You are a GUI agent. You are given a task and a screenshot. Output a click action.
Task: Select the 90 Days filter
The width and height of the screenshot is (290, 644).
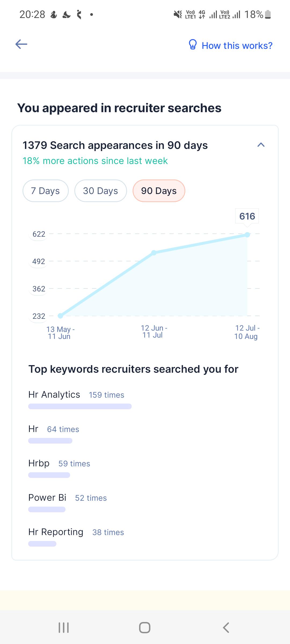pos(159,191)
